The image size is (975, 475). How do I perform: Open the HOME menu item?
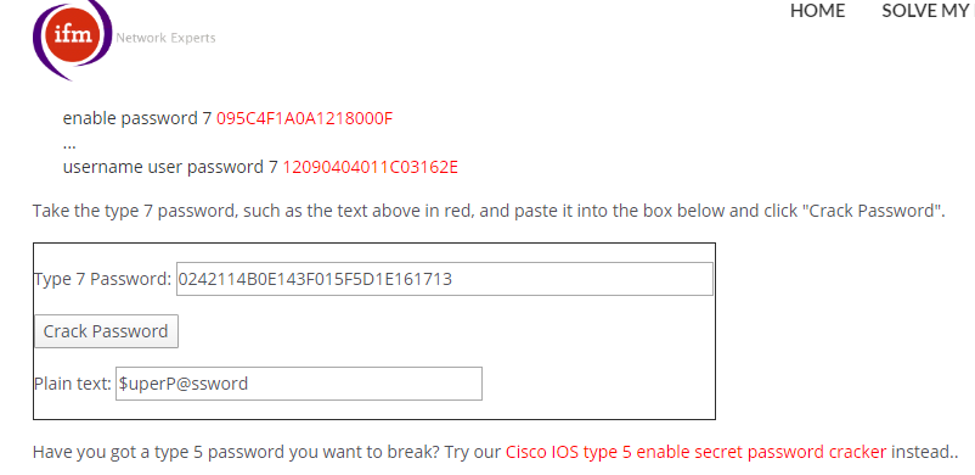pos(817,11)
